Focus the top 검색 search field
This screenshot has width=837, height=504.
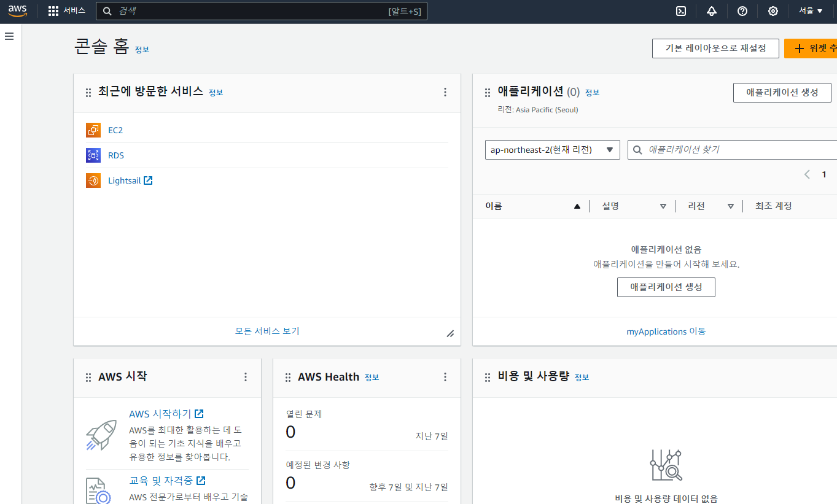coord(261,11)
